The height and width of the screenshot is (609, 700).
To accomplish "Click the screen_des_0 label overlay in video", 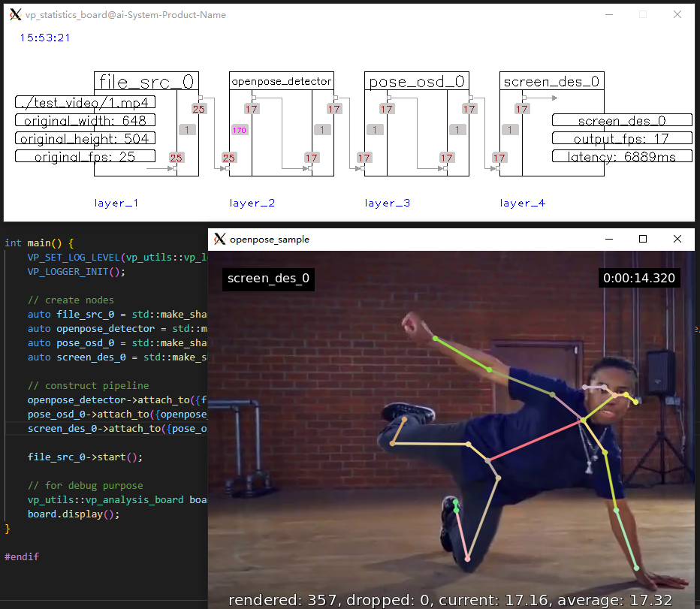I will pyautogui.click(x=268, y=279).
